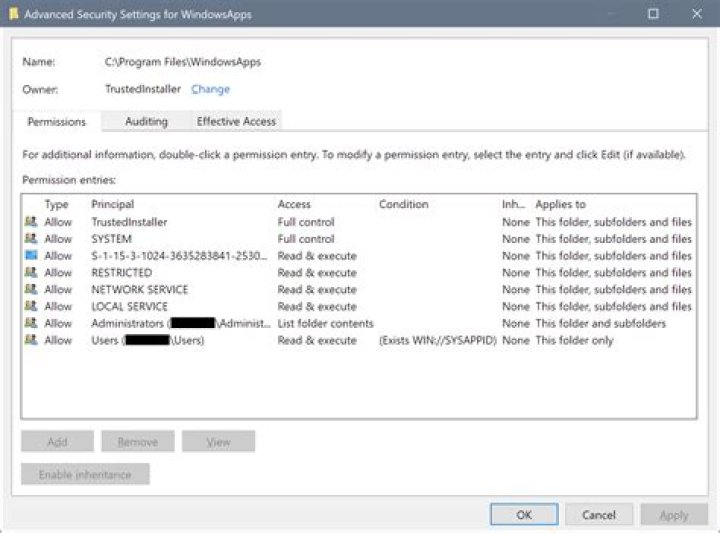Viewport: 720px width, 533px height.
Task: Click the OK button
Action: [524, 515]
